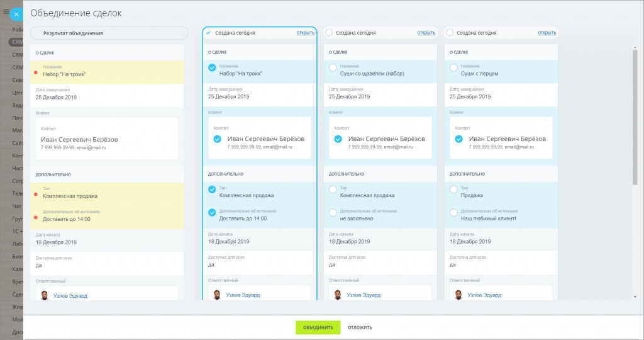The width and height of the screenshot is (644, 340).
Task: Open the first deal via открыть link
Action: point(305,33)
